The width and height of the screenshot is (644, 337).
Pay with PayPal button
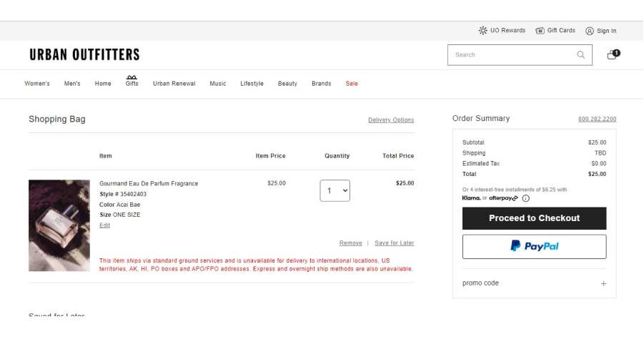535,247
